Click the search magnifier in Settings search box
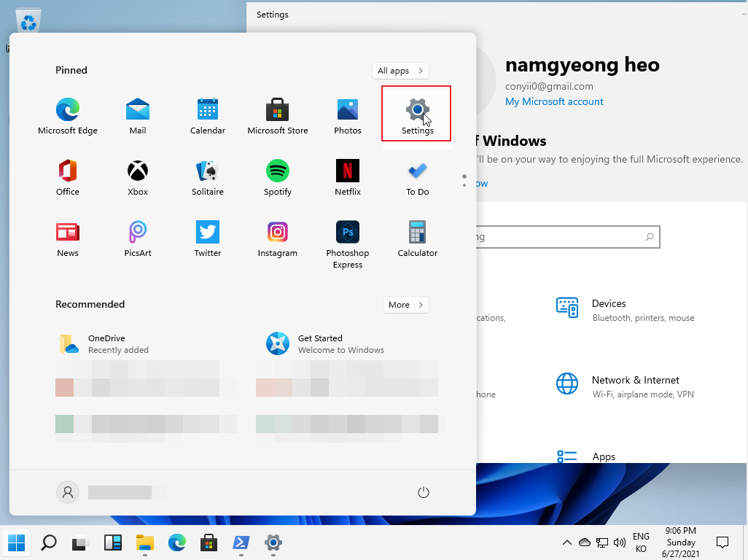 click(x=650, y=236)
